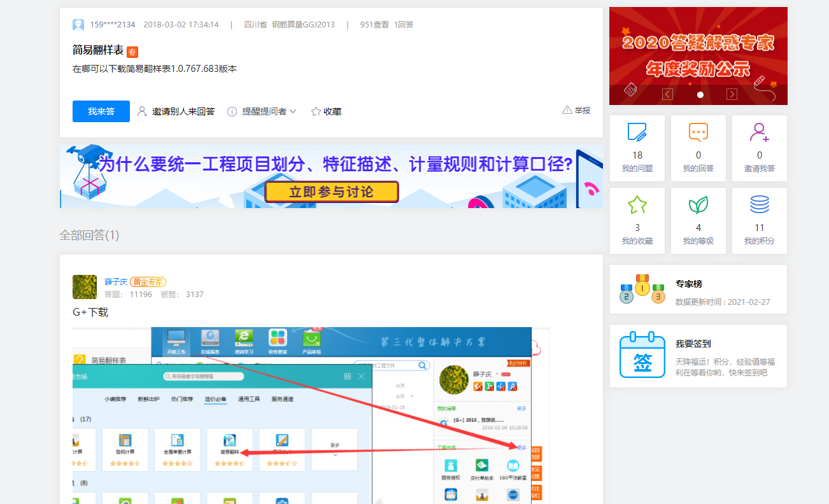This screenshot has height=504, width=829.
Task: Click the 收藏 text link
Action: (x=332, y=111)
